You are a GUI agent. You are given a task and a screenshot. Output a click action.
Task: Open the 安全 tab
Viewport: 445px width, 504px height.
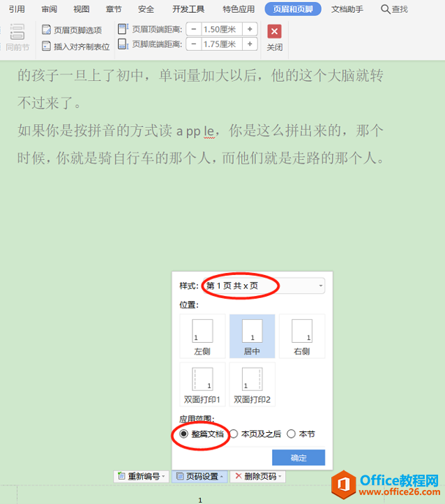146,9
